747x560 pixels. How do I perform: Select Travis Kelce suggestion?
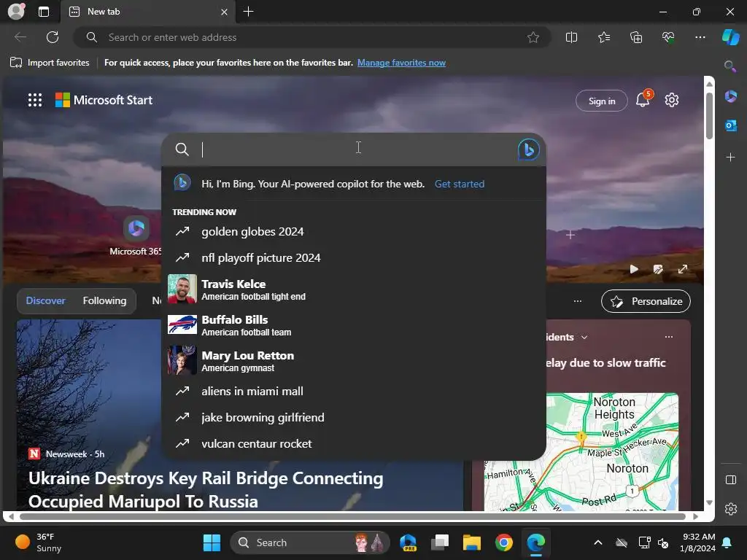click(x=354, y=289)
